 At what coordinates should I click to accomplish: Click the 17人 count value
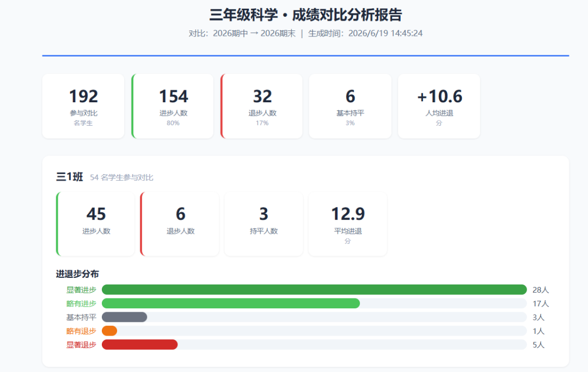click(x=541, y=304)
